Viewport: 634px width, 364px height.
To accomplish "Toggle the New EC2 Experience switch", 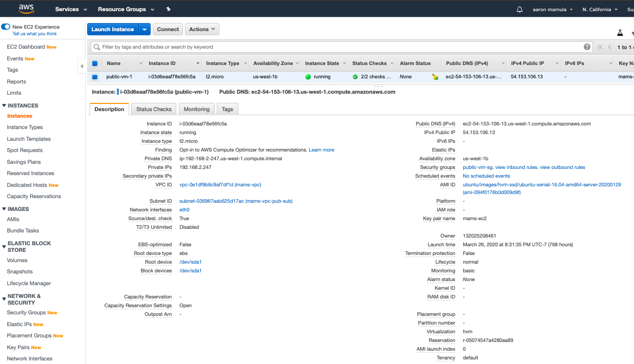I will (x=6, y=27).
